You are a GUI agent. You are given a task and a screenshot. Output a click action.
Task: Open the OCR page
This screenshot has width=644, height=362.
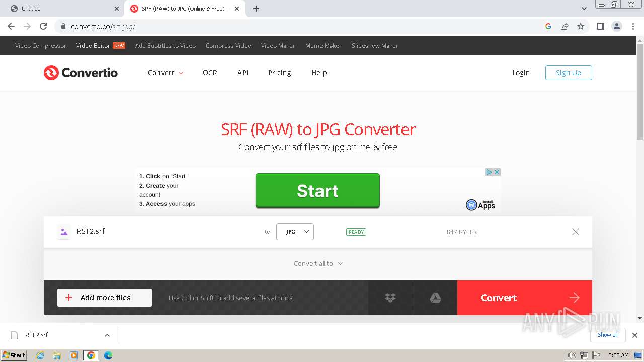click(x=210, y=73)
